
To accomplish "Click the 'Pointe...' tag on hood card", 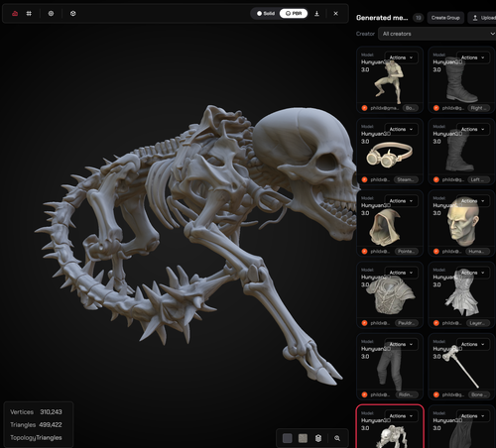I will coord(407,252).
